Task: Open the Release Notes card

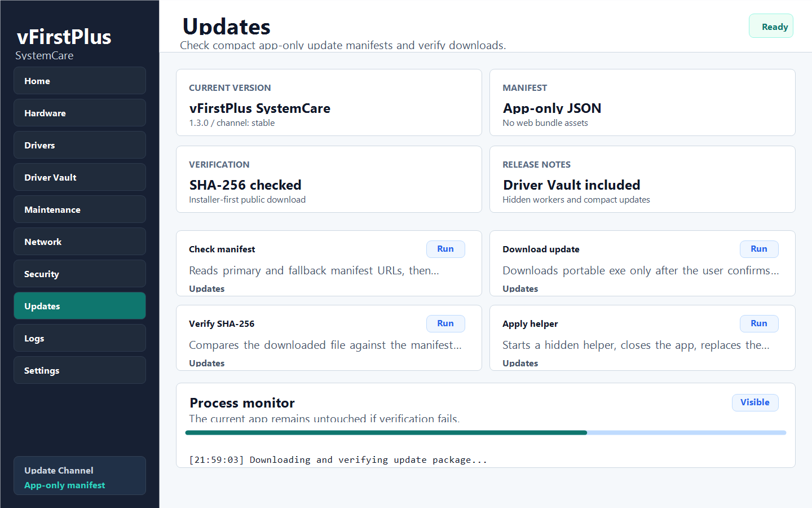Action: pos(642,179)
